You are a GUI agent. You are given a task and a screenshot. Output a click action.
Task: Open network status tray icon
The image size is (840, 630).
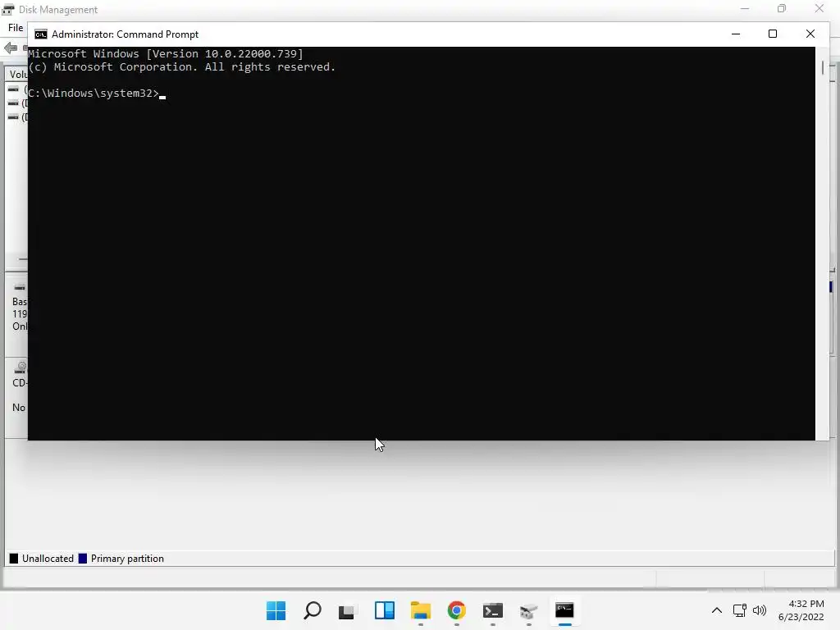coord(740,610)
